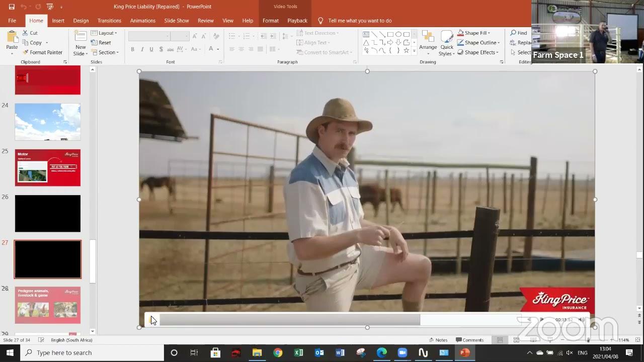The height and width of the screenshot is (362, 644).
Task: Select the rectangle shape in gallery
Action: click(390, 35)
